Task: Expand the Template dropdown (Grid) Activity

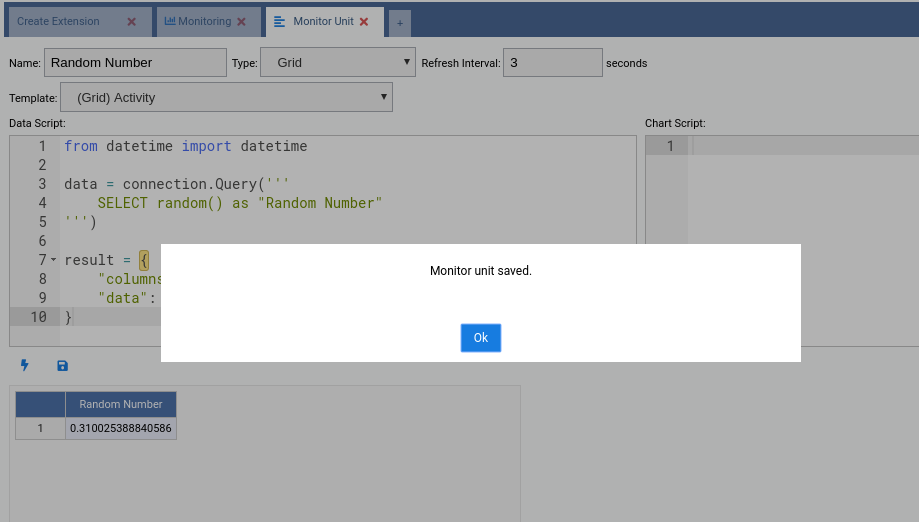Action: [226, 97]
